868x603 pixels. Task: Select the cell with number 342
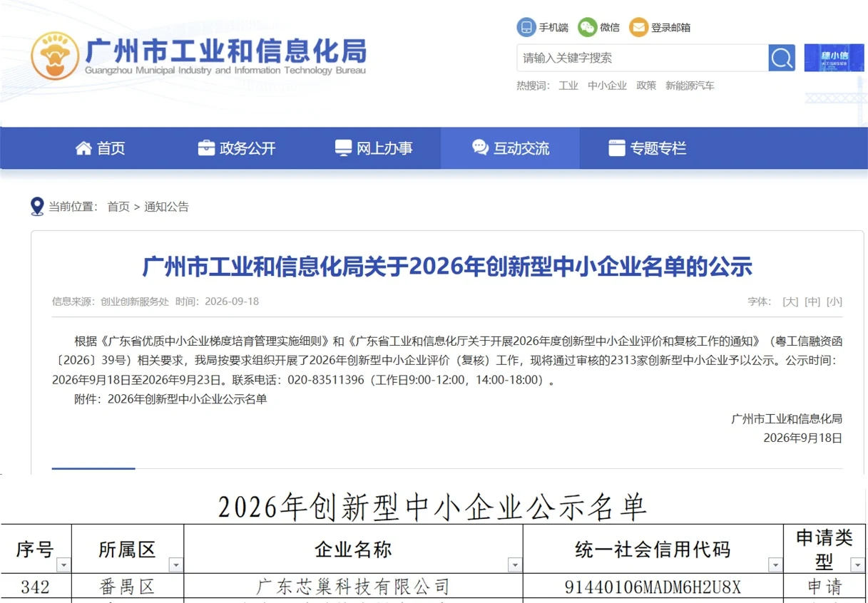[36, 587]
